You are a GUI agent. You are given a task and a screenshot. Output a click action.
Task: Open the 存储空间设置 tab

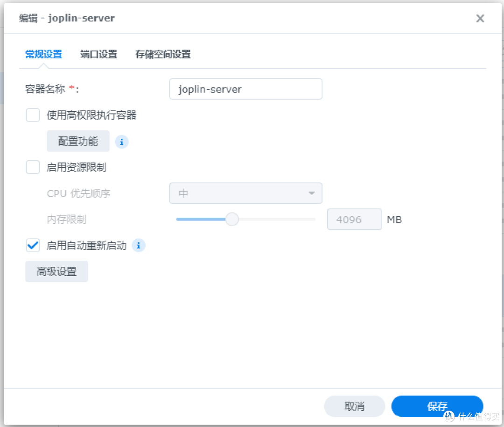(162, 54)
